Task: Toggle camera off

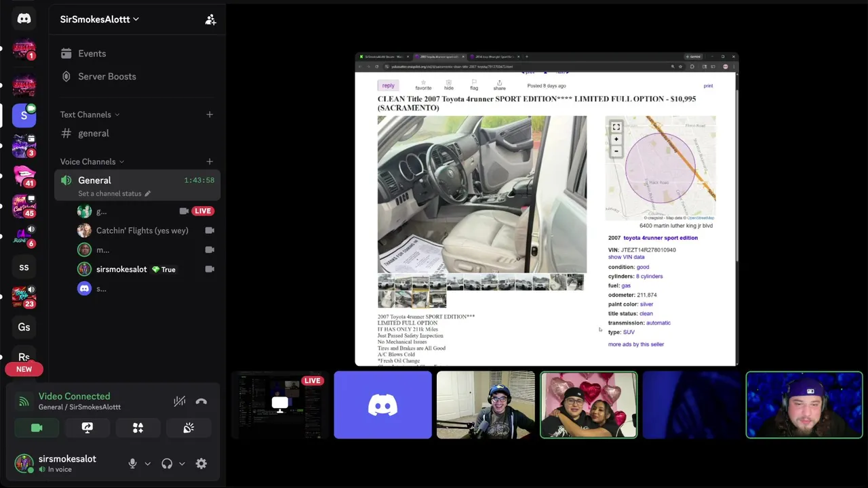Action: tap(37, 428)
